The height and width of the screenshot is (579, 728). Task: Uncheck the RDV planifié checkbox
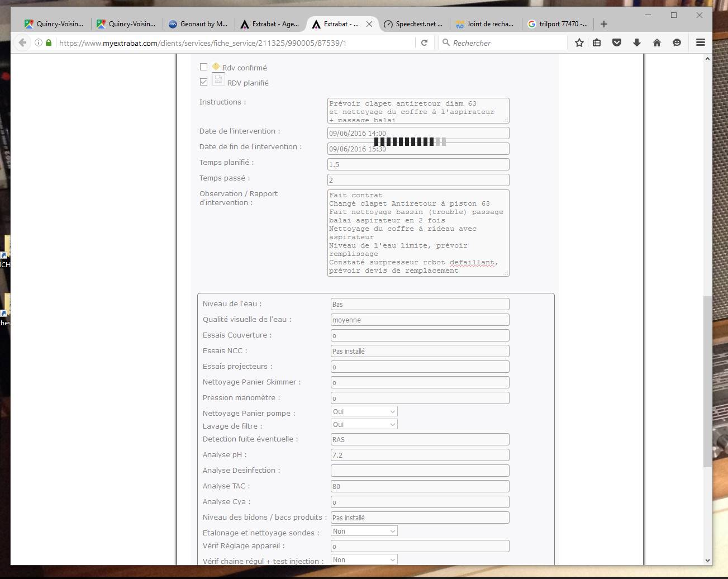tap(204, 82)
